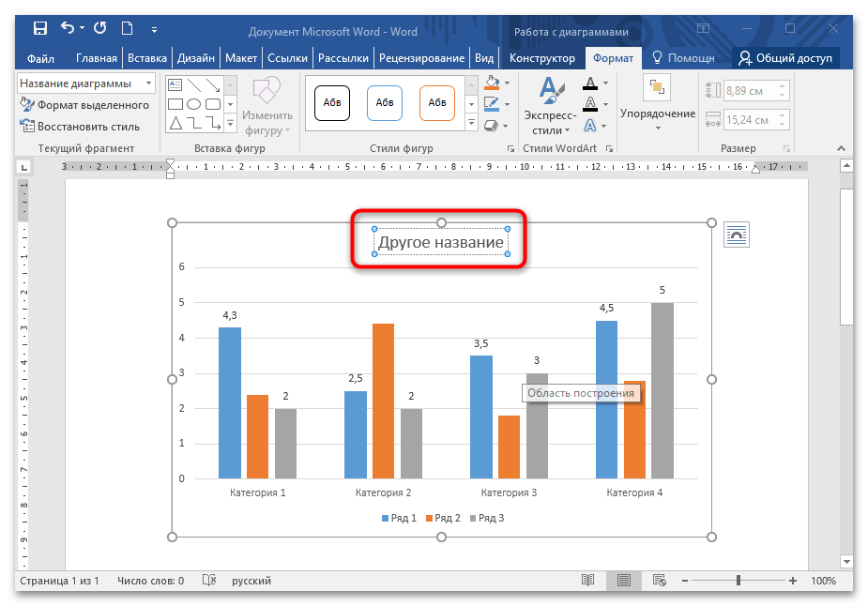868x606 pixels.
Task: Click the text fill A icon
Action: point(590,83)
